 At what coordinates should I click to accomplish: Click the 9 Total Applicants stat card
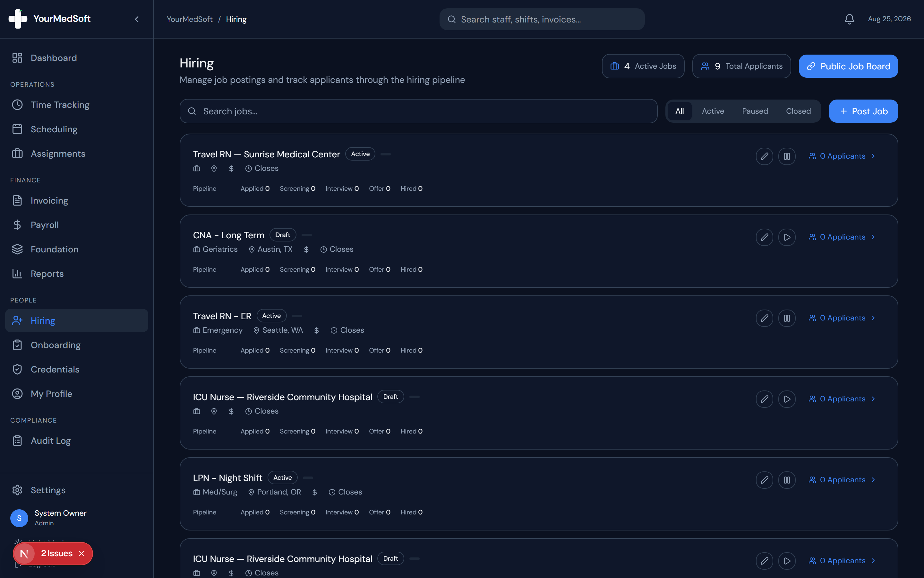coord(741,66)
